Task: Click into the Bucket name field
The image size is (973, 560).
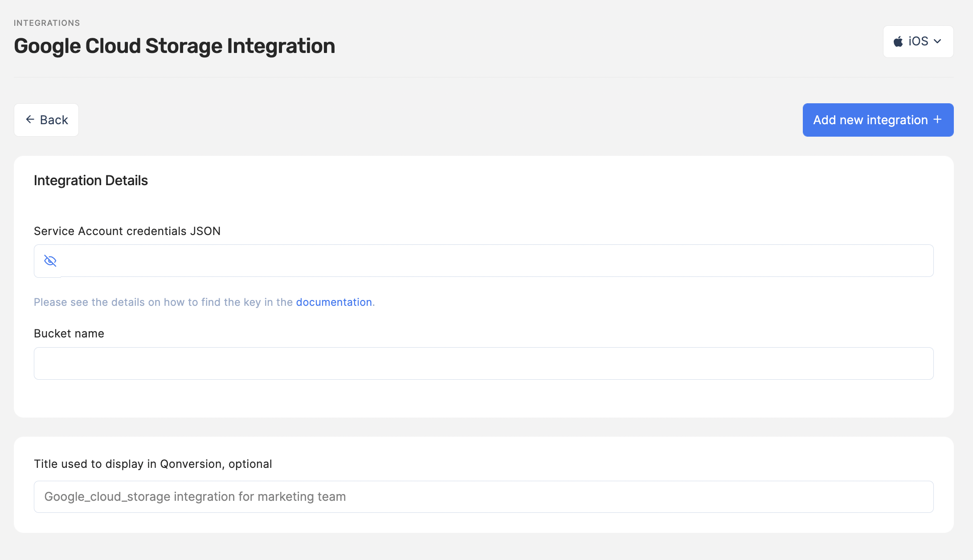Action: pyautogui.click(x=483, y=363)
